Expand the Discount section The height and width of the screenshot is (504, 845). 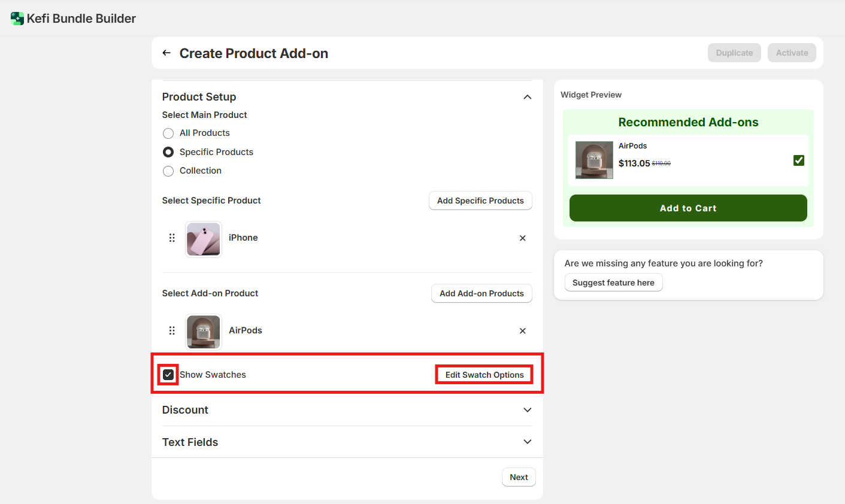tap(527, 410)
